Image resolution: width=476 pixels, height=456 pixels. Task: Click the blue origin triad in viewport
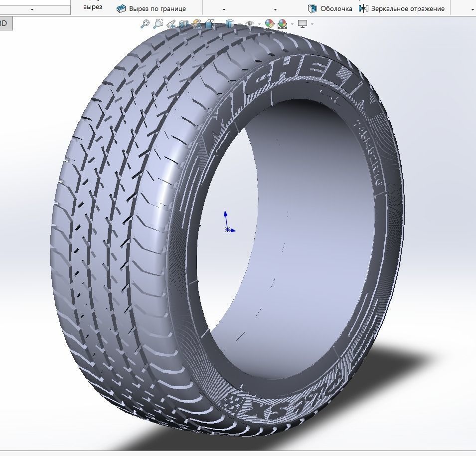[x=229, y=222]
